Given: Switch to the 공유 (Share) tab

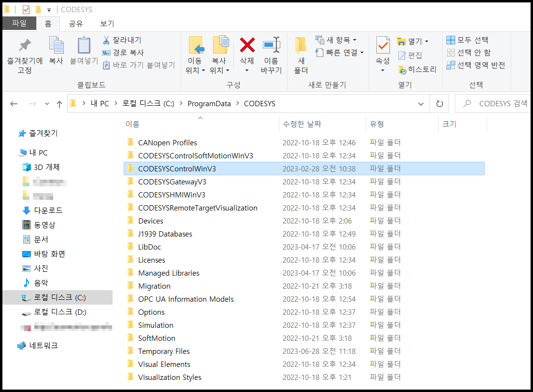Looking at the screenshot, I should 76,24.
